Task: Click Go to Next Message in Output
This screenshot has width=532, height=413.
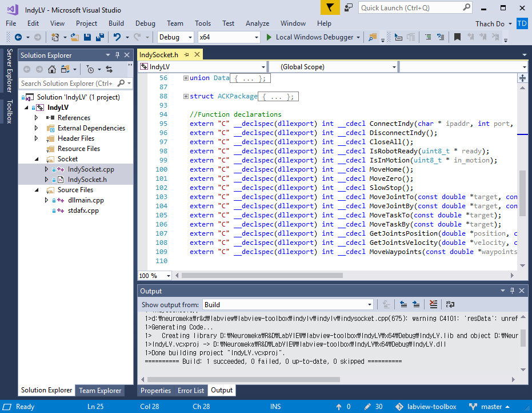Action: (x=417, y=304)
